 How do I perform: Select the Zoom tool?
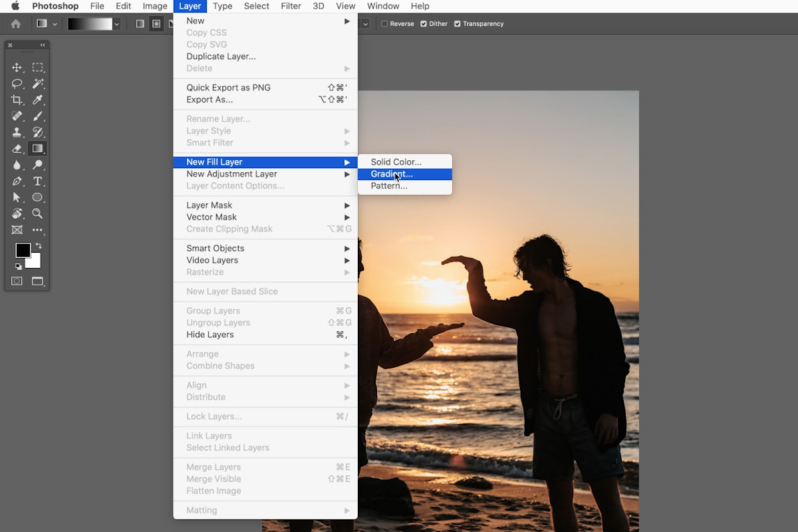click(x=38, y=213)
